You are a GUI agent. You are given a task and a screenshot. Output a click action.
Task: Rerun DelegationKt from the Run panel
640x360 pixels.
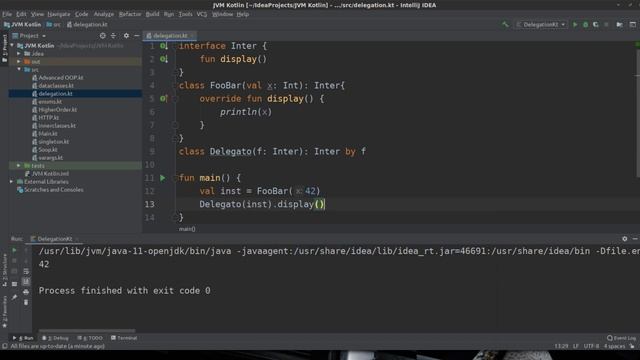point(14,250)
